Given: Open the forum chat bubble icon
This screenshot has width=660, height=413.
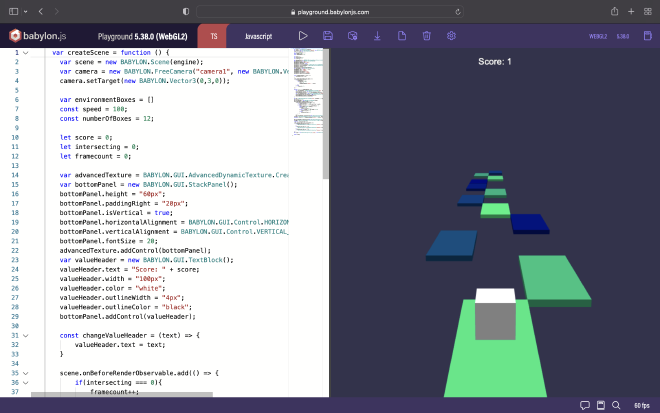Looking at the screenshot, I should tap(585, 405).
